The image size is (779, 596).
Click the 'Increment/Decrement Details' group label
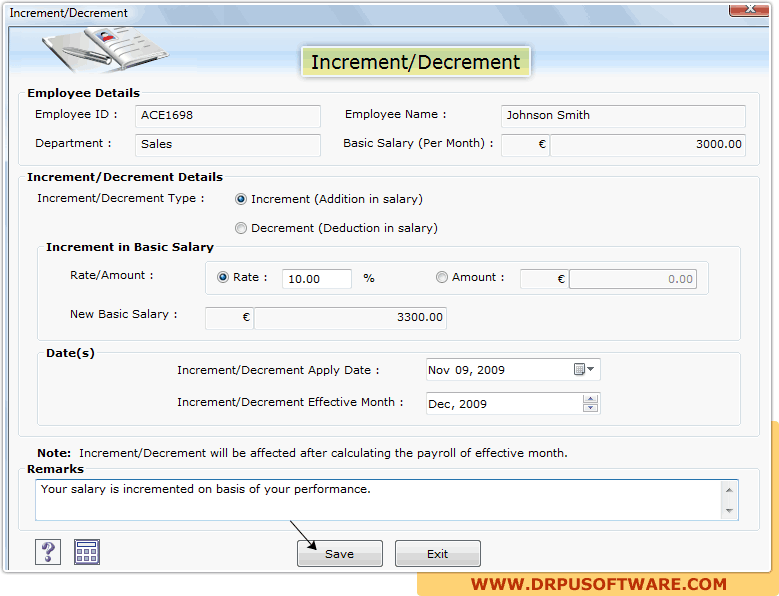[125, 177]
